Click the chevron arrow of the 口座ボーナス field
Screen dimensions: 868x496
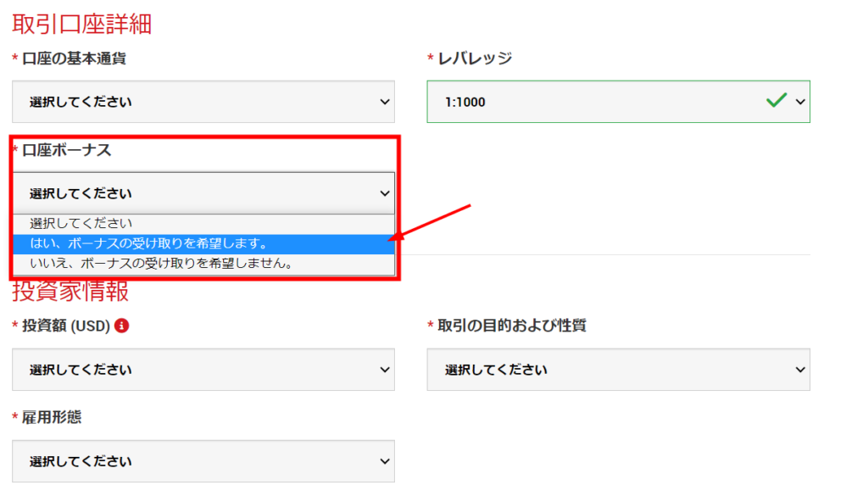point(385,194)
